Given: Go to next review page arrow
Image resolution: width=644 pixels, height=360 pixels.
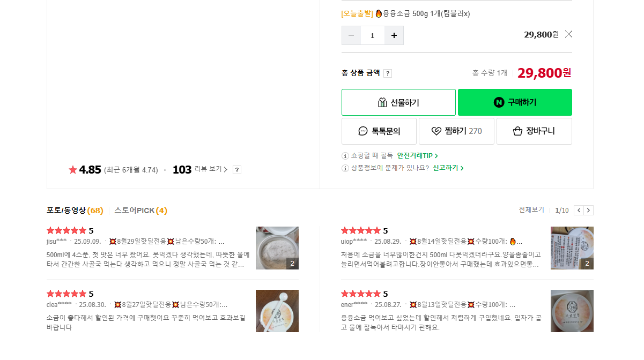Looking at the screenshot, I should point(589,211).
